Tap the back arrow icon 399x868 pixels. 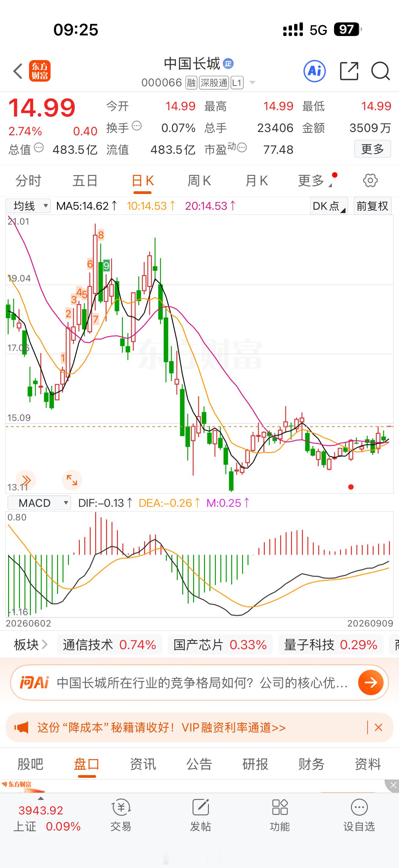point(18,71)
